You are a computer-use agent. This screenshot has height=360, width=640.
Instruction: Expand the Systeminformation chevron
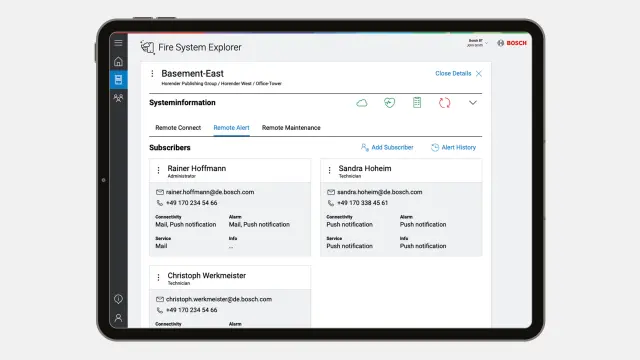473,103
